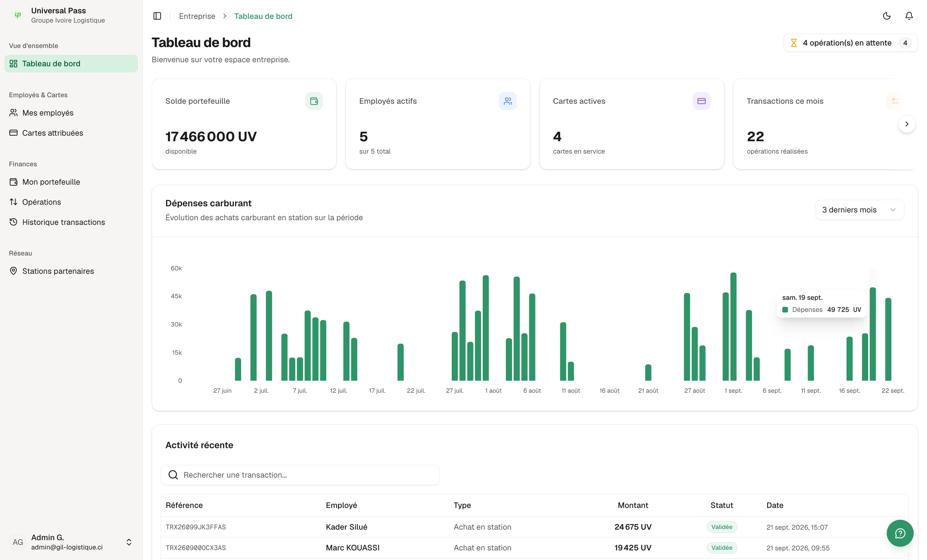The height and width of the screenshot is (560, 927).
Task: Open notifications bell icon
Action: coord(909,16)
